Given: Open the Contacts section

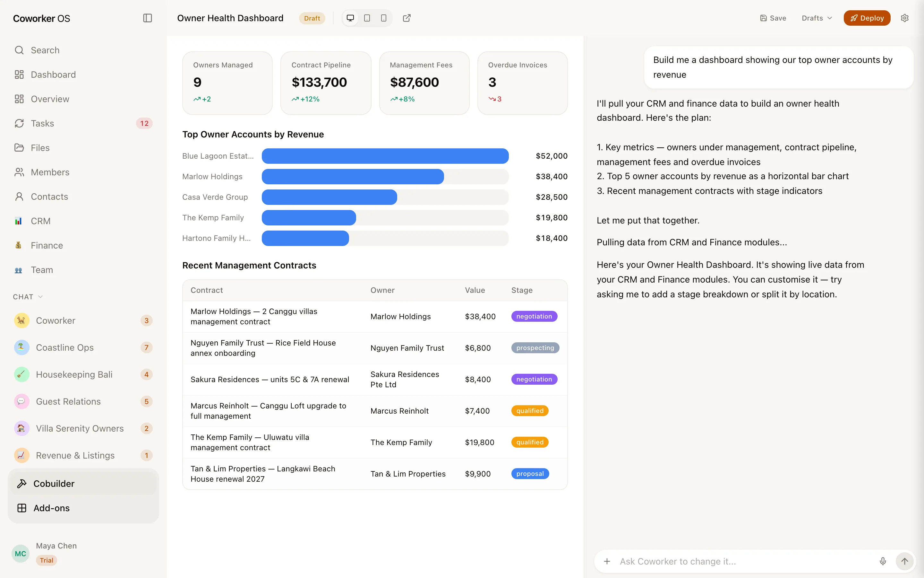Looking at the screenshot, I should [83, 197].
